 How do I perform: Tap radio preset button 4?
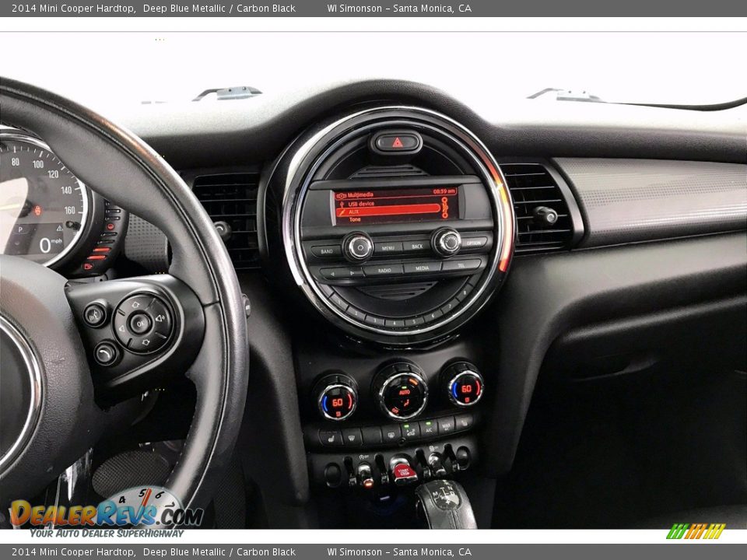click(x=395, y=323)
